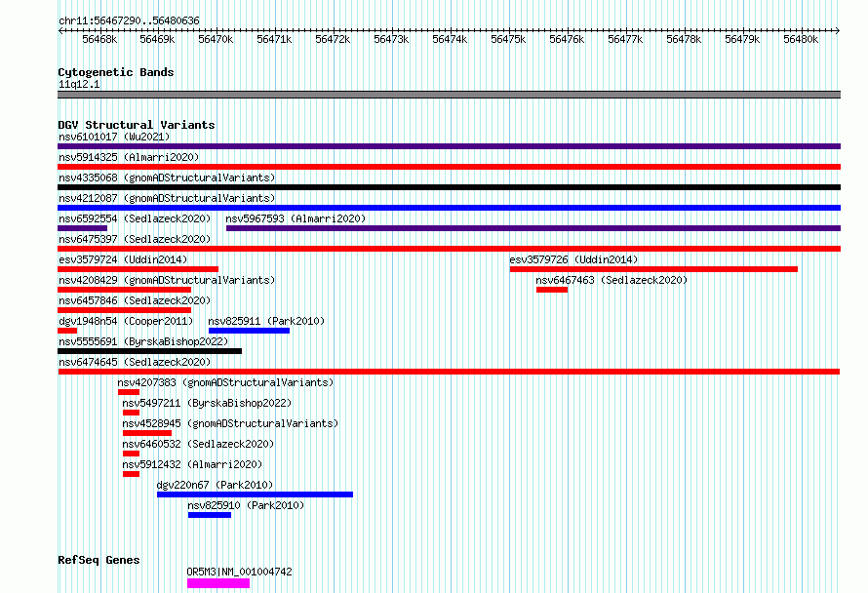Click the chr11:56467290..56480636 coordinate label

[x=129, y=20]
